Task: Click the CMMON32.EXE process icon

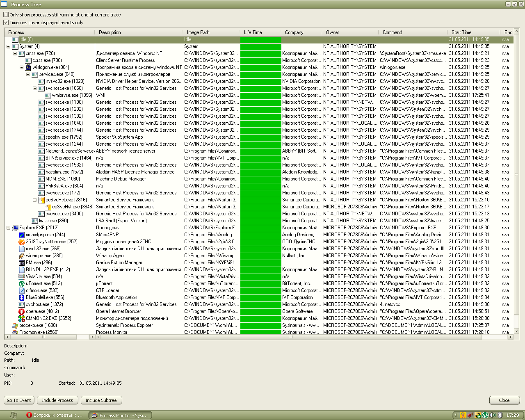Action: pyautogui.click(x=22, y=318)
